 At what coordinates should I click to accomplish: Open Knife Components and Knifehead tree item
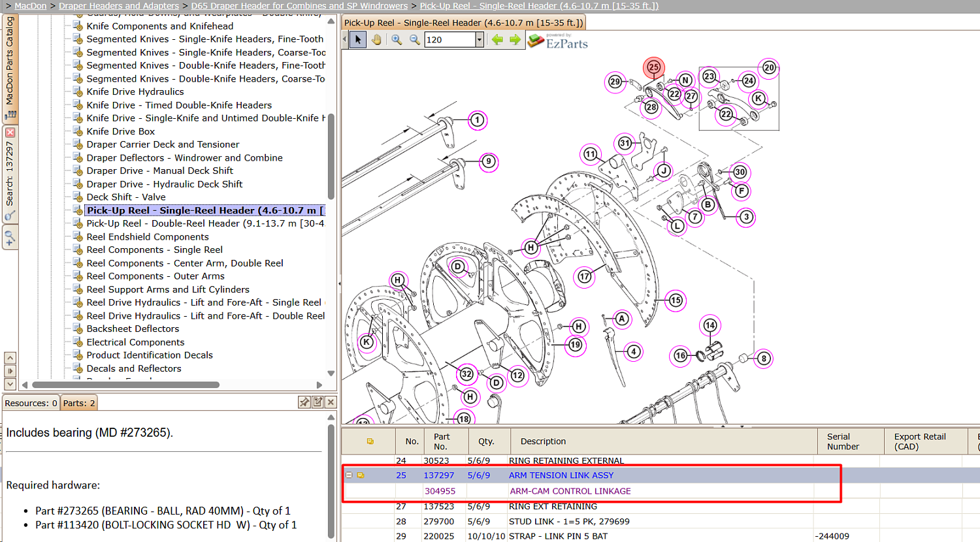point(160,26)
